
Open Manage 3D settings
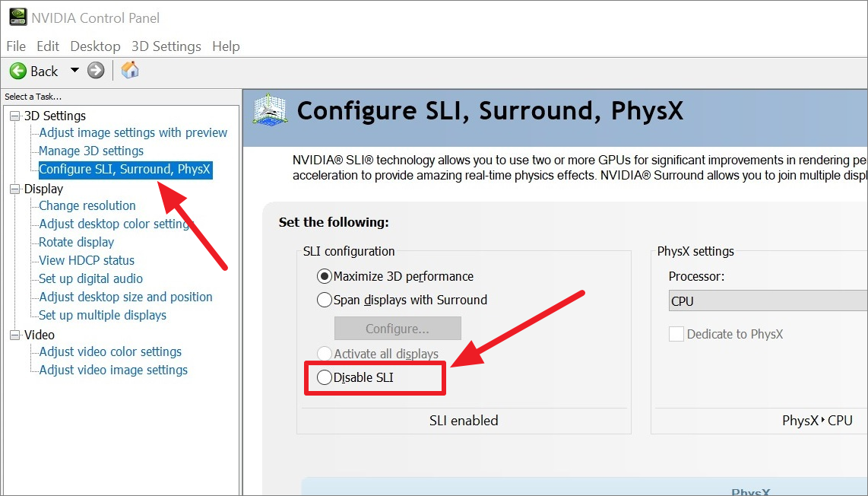[x=90, y=151]
